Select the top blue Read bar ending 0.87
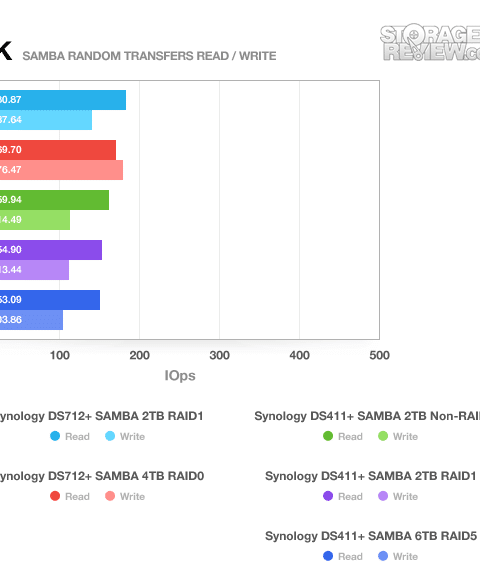Screen dimensions: 480x580 pos(63,100)
